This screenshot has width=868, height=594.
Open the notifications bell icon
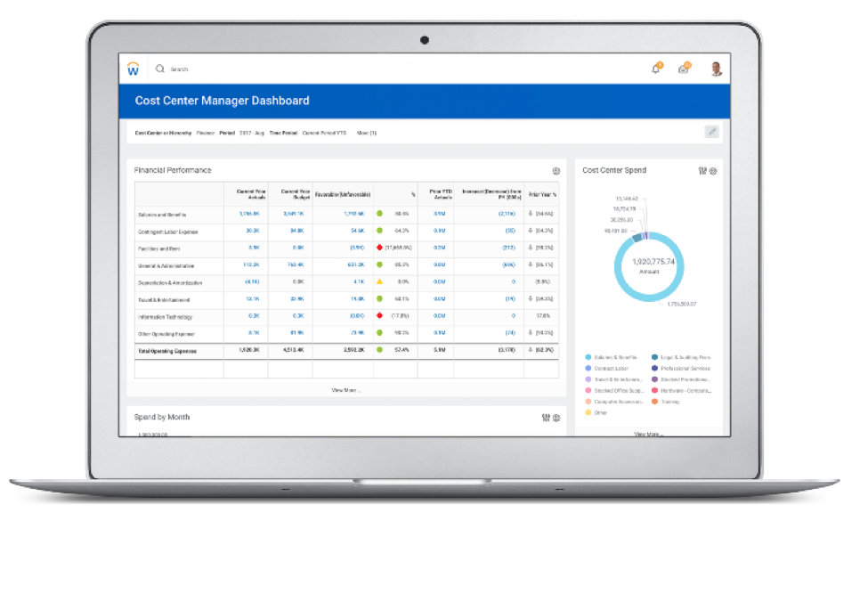click(654, 69)
